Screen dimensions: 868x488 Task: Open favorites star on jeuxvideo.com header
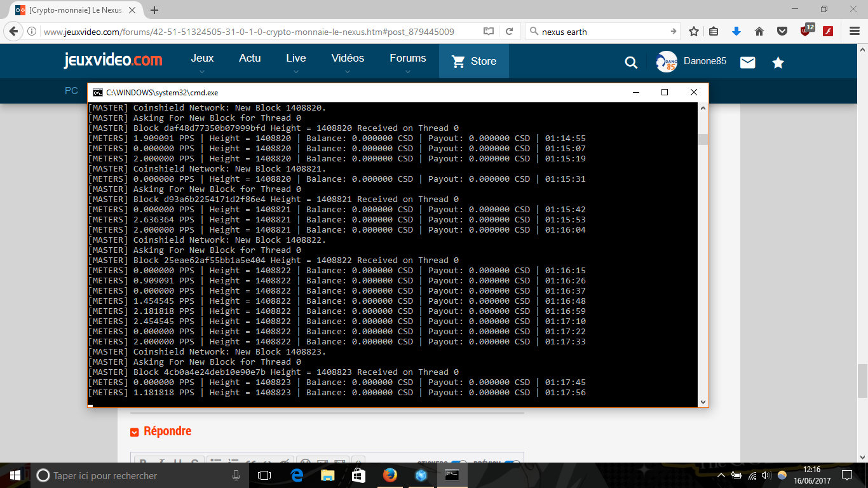pyautogui.click(x=778, y=62)
